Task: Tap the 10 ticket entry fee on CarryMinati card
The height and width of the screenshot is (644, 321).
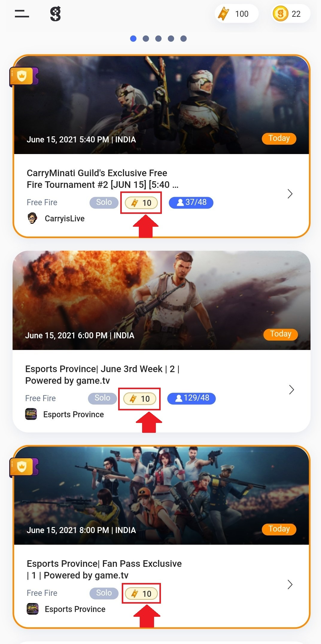Action: 141,203
